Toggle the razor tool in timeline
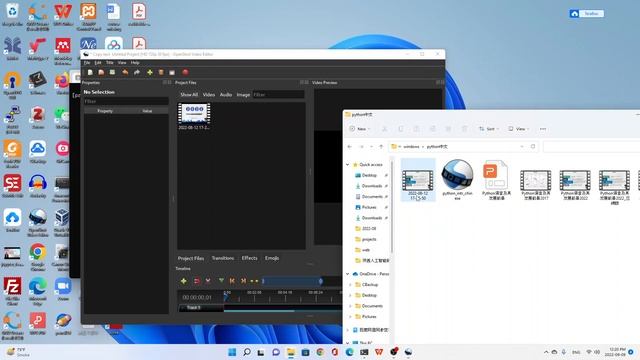Viewport: 640px width, 360px height. pos(208,281)
